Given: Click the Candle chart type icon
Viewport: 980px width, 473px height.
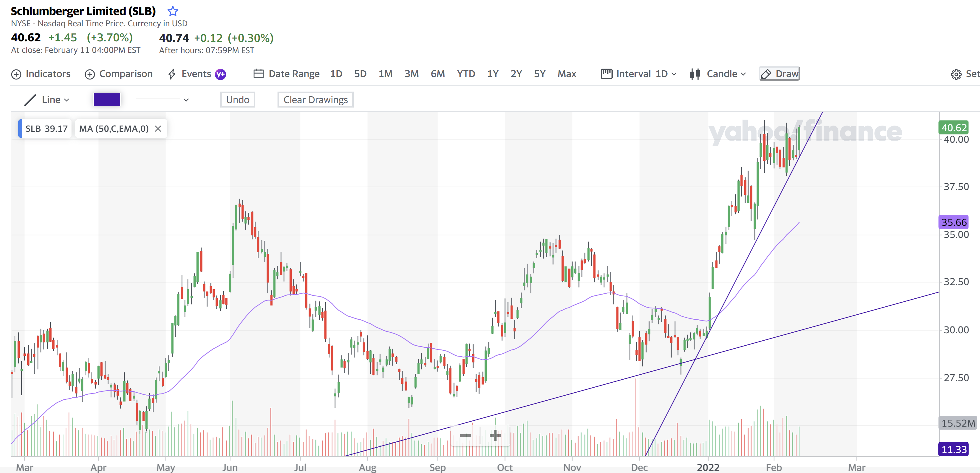Looking at the screenshot, I should point(695,74).
